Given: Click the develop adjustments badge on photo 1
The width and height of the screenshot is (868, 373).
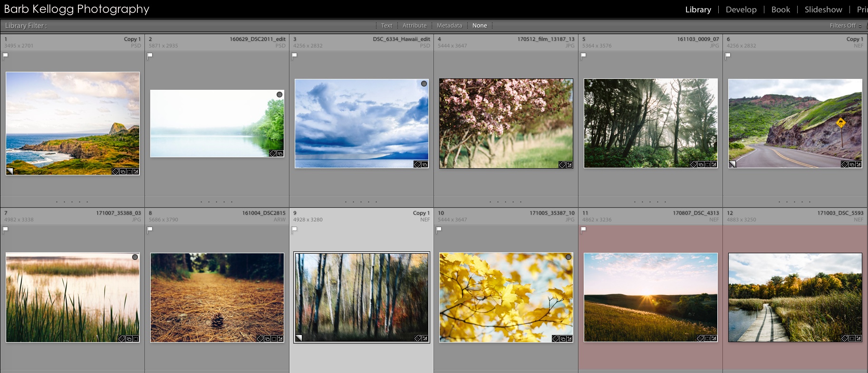Looking at the screenshot, I should click(136, 171).
